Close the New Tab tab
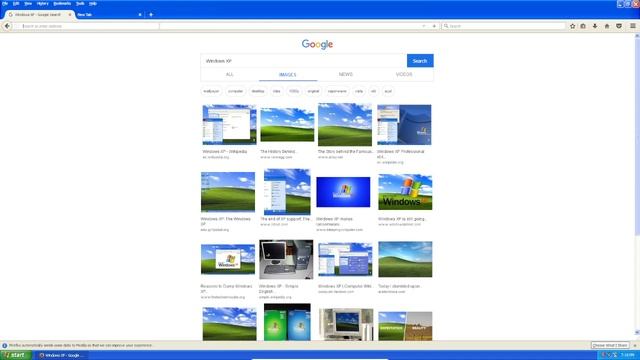Viewport: 640px width, 360px height. tap(140, 15)
